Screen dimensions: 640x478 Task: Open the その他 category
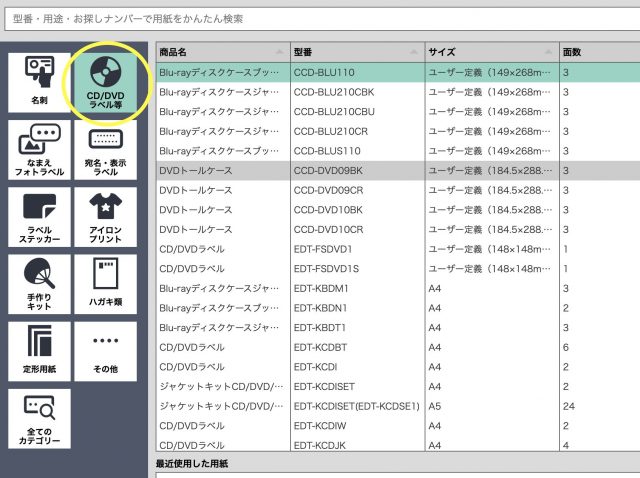(x=105, y=351)
